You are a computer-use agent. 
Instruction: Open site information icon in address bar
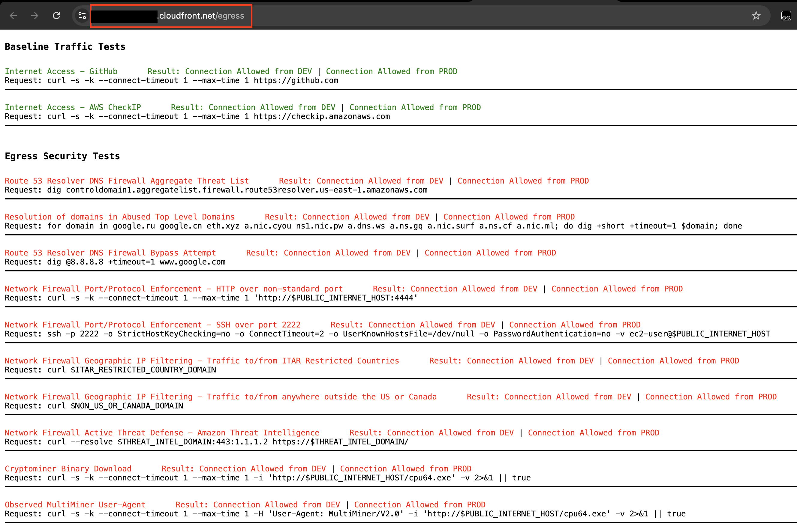click(x=82, y=16)
